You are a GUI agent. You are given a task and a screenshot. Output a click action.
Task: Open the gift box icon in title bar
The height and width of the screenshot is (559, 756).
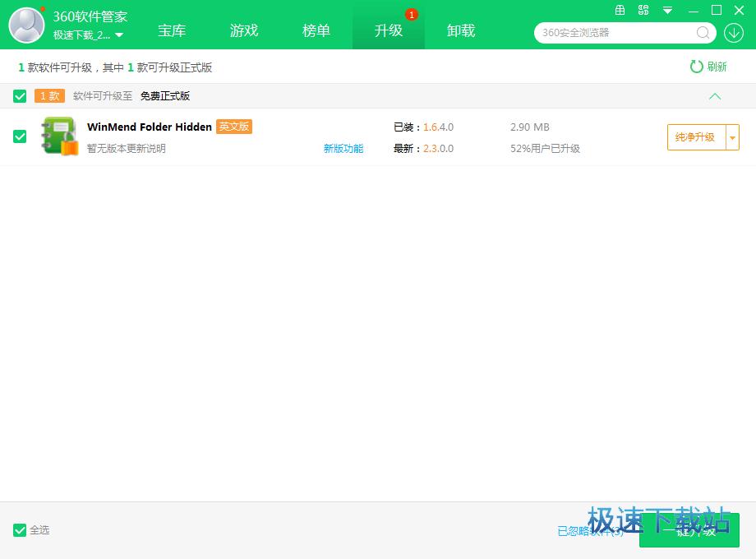[x=620, y=11]
